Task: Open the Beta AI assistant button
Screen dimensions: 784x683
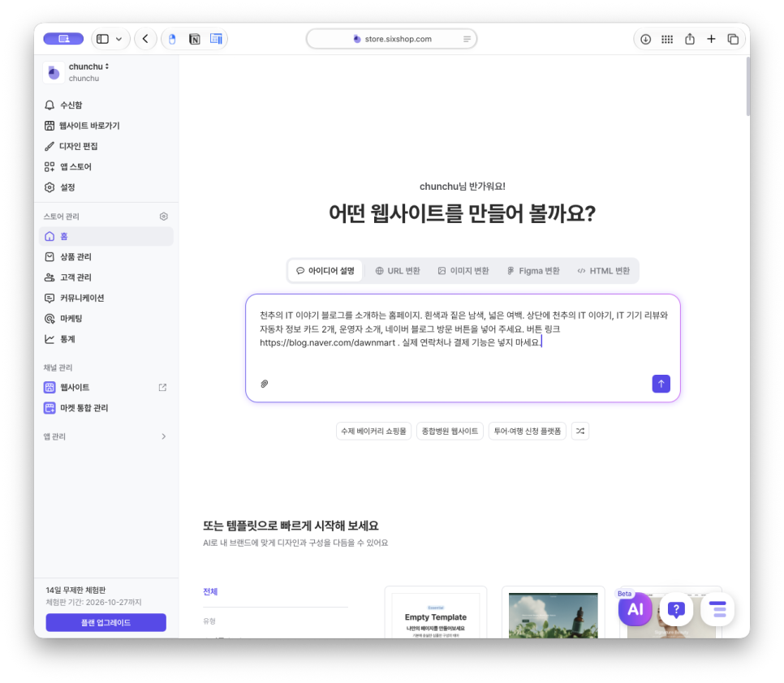Action: 635,609
